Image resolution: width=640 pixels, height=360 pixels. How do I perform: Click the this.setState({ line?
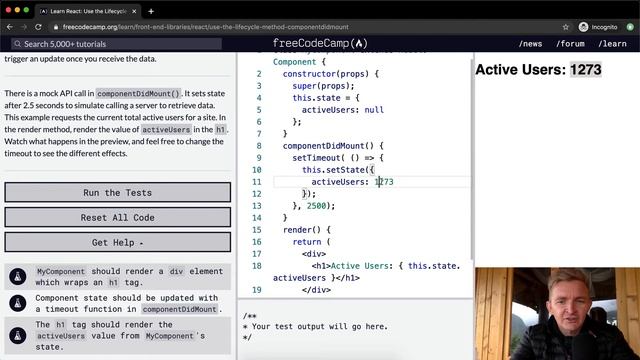(x=338, y=170)
